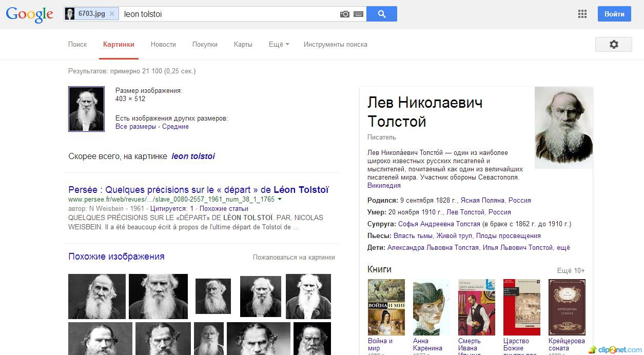Click the Ясная Поляна birthplace link

(482, 201)
